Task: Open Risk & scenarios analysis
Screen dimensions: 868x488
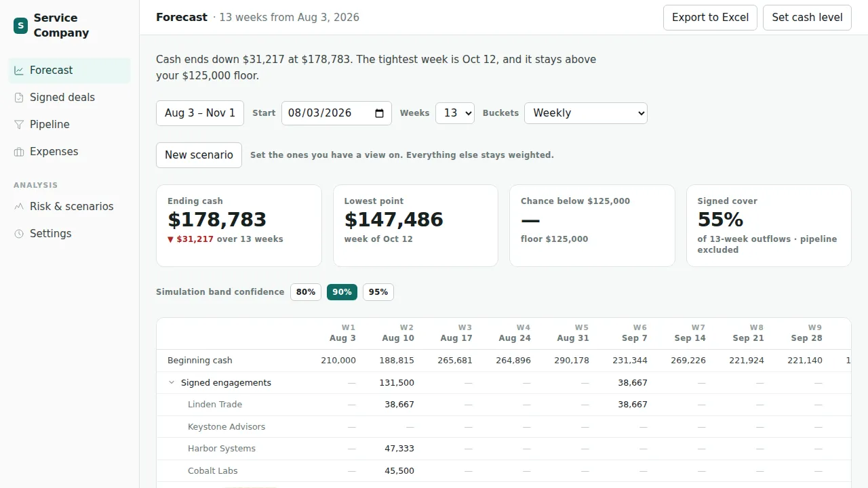Action: pyautogui.click(x=69, y=207)
